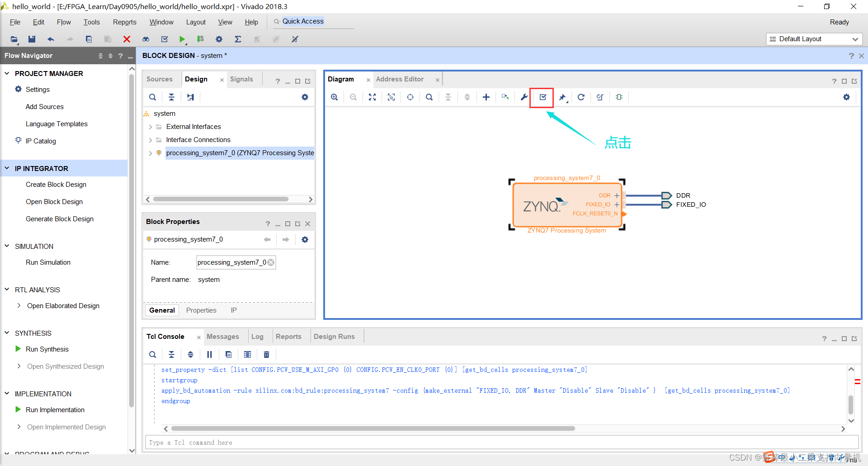Pause Tcl Console output
This screenshot has width=868, height=466.
point(209,355)
